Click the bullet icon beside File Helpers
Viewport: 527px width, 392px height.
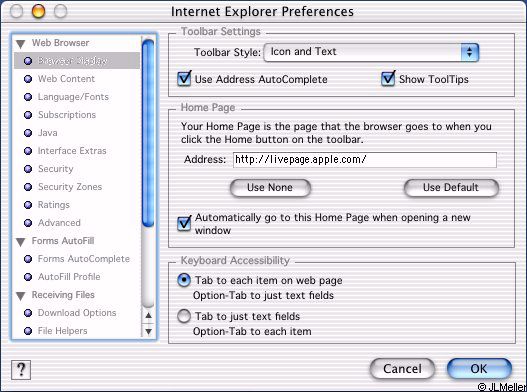pos(28,331)
